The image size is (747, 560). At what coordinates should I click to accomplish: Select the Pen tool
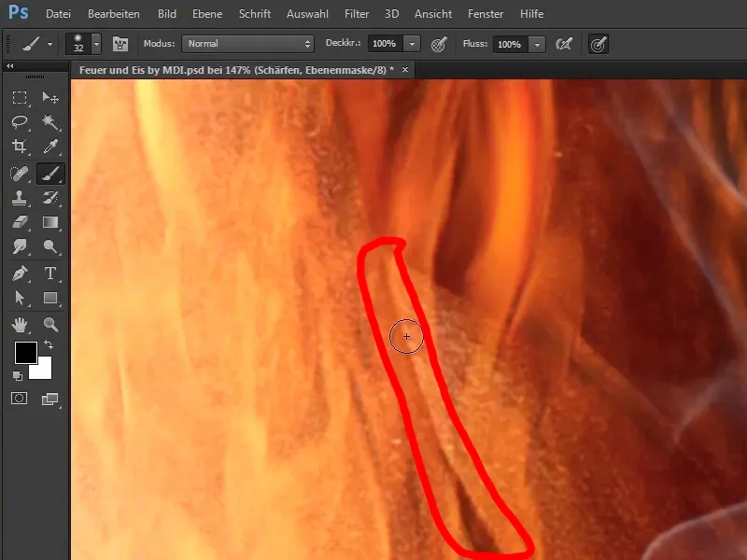coord(20,273)
